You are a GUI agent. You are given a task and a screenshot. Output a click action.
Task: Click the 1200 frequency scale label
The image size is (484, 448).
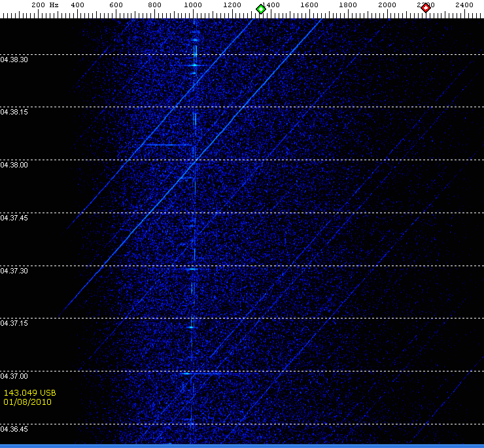tap(232, 5)
